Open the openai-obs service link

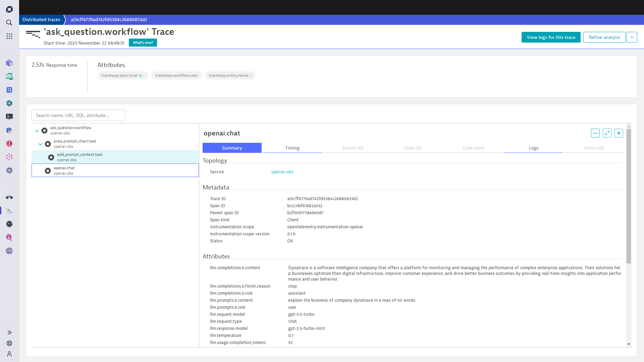282,172
